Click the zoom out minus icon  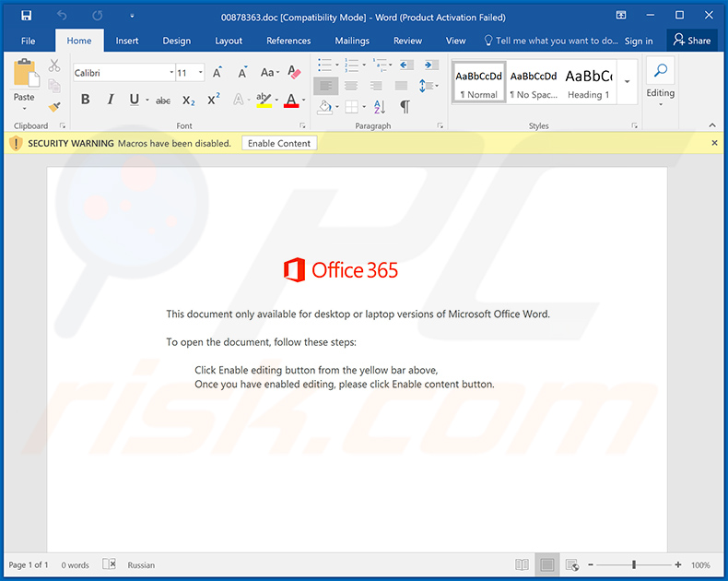click(x=591, y=564)
